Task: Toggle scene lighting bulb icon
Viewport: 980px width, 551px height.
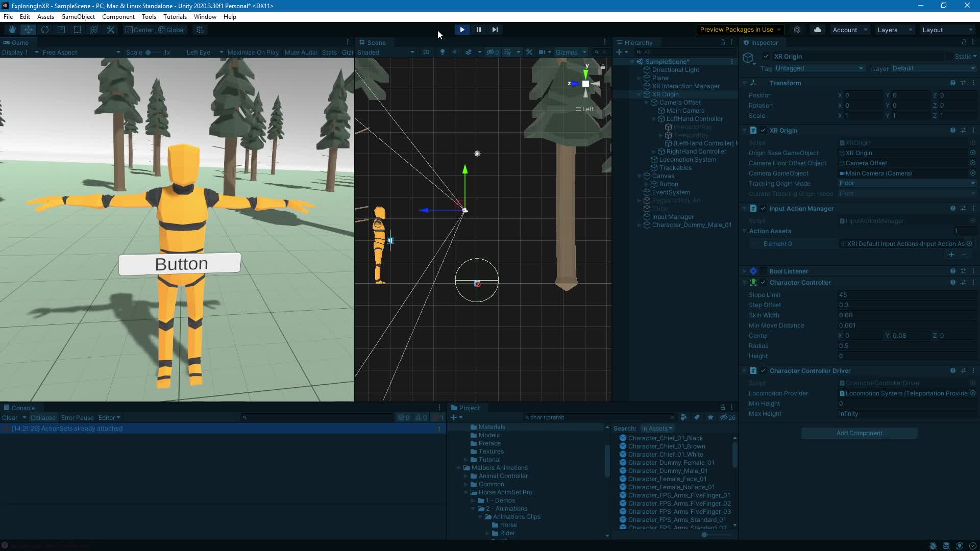Action: [x=442, y=53]
